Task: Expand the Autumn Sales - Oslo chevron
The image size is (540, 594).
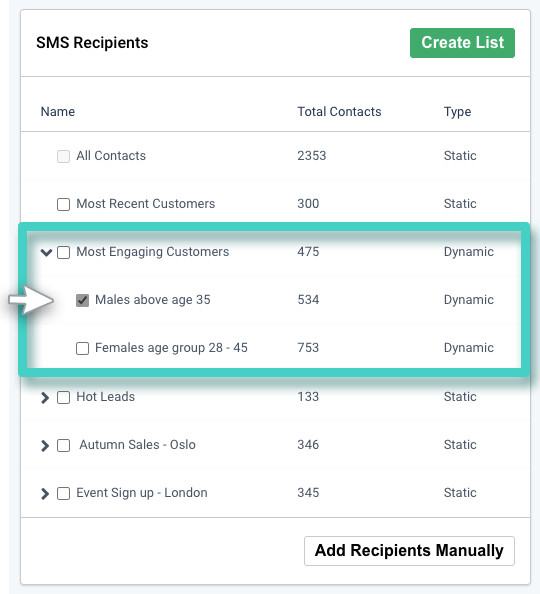Action: (x=45, y=446)
